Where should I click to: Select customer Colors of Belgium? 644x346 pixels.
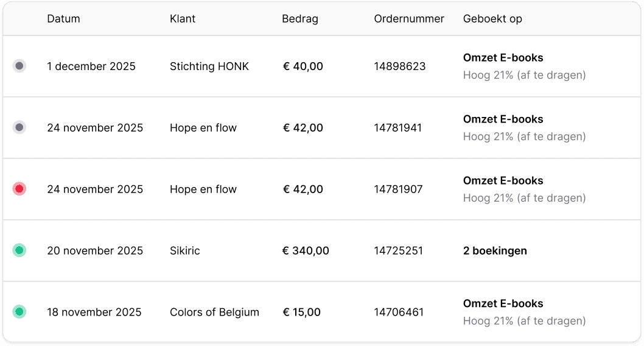pos(214,312)
